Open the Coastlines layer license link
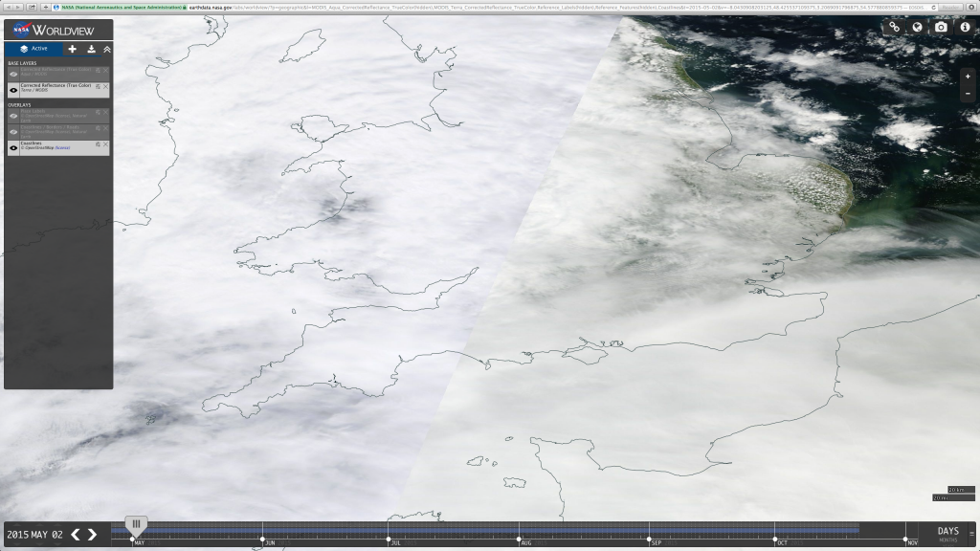Image resolution: width=980 pixels, height=551 pixels. (x=62, y=148)
